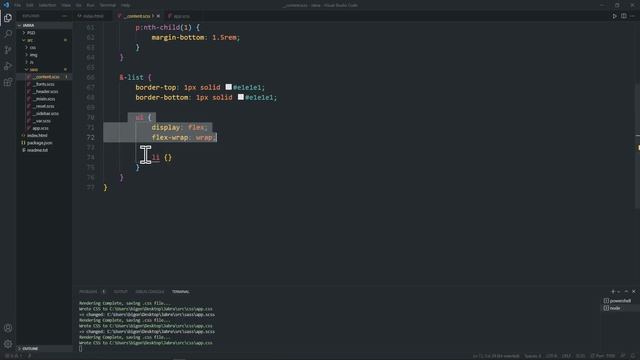Open the Accounts menu icon
The width and height of the screenshot is (640, 360).
pos(8,328)
